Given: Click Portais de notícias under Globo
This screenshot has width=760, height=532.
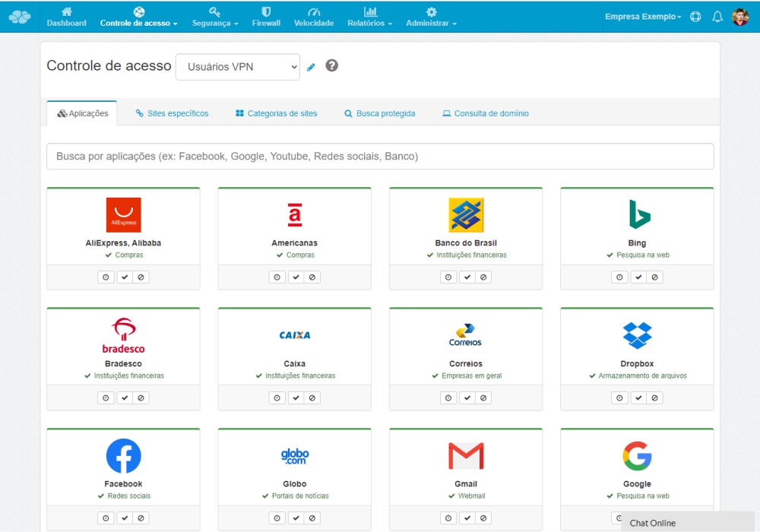Looking at the screenshot, I should coord(300,496).
